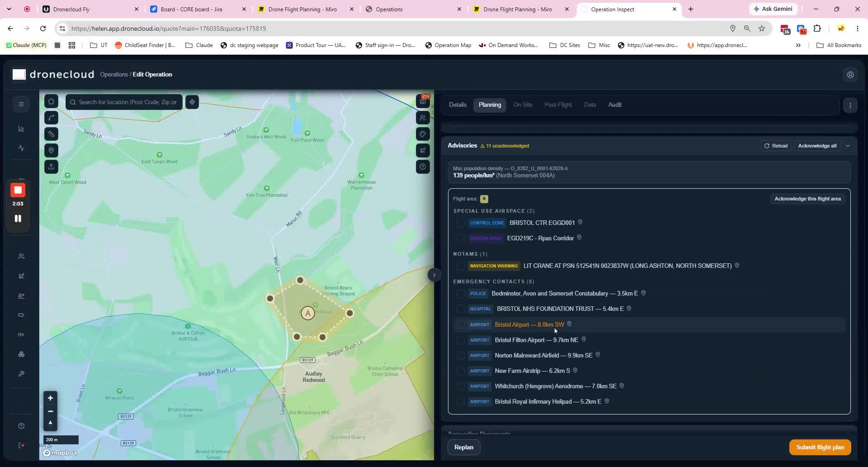
Task: Open user account profile icon
Action: (850, 75)
